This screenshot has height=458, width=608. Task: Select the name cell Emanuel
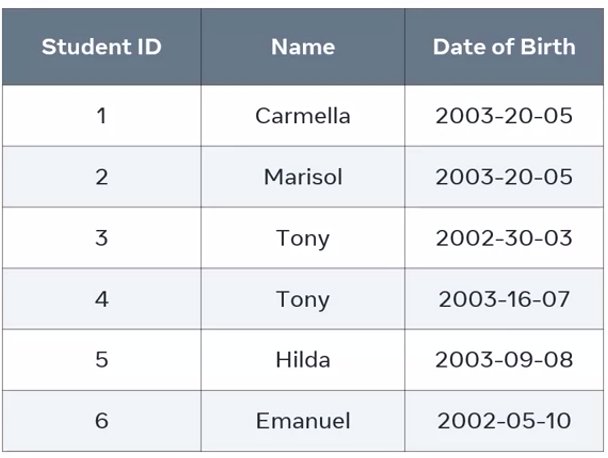click(302, 421)
